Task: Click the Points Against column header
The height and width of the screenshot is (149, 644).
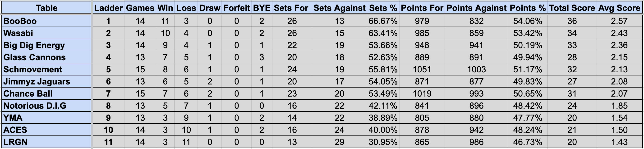Action: pos(477,8)
